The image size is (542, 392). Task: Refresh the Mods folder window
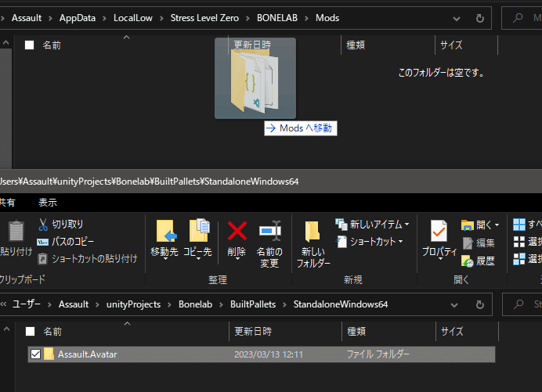(480, 18)
